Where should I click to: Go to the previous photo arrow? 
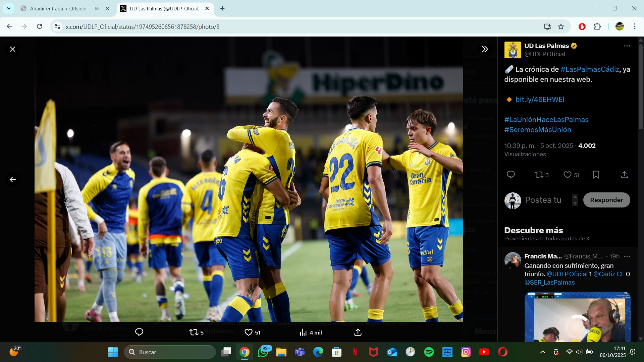[x=12, y=180]
